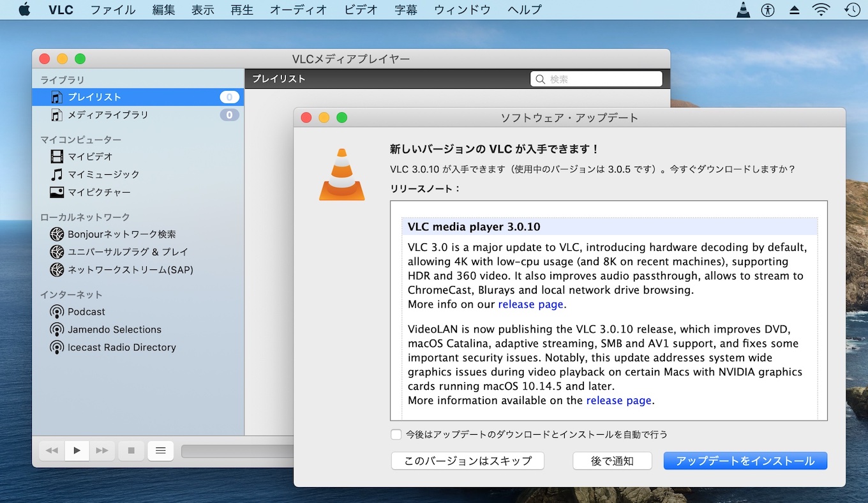Open the 表示 menu
868x503 pixels.
[x=203, y=10]
